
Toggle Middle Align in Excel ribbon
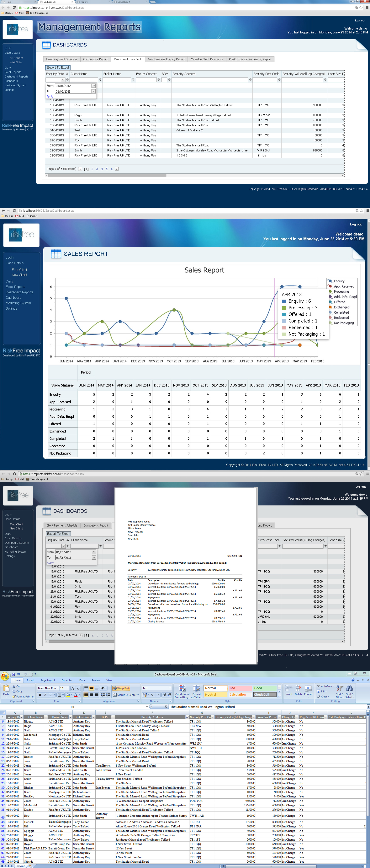(91, 688)
